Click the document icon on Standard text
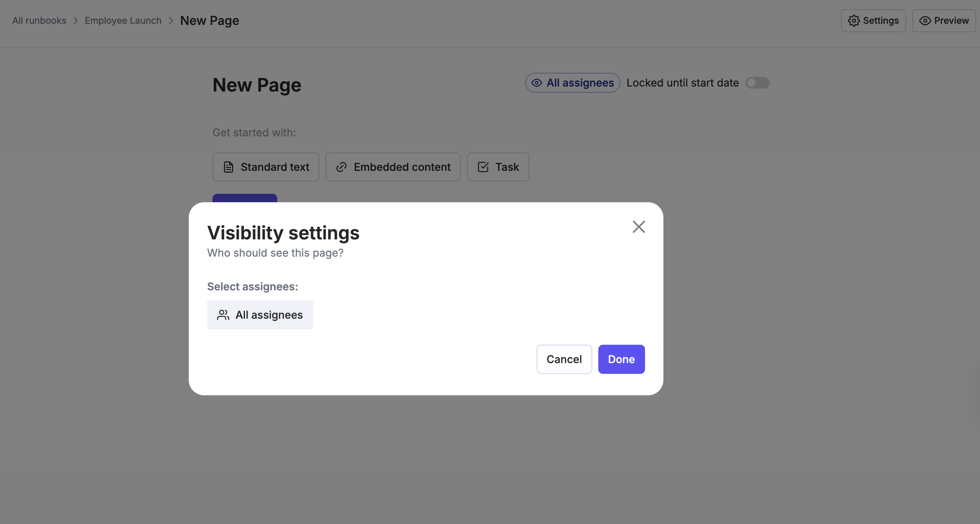 [229, 167]
